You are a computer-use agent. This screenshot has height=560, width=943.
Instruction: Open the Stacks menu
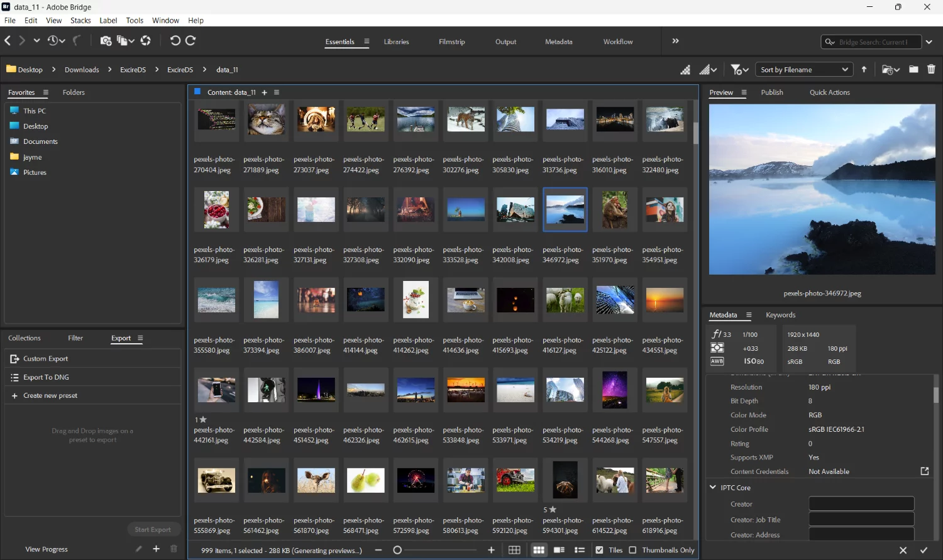(80, 20)
